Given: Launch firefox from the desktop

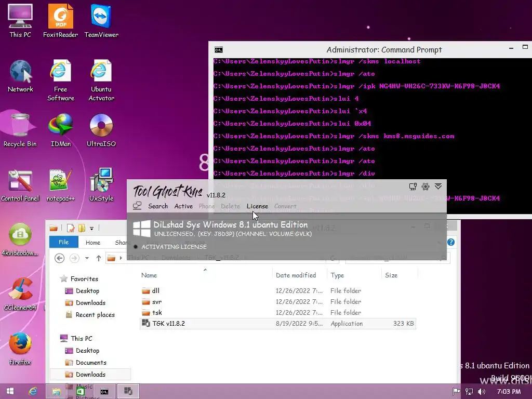Looking at the screenshot, I should coord(20,349).
